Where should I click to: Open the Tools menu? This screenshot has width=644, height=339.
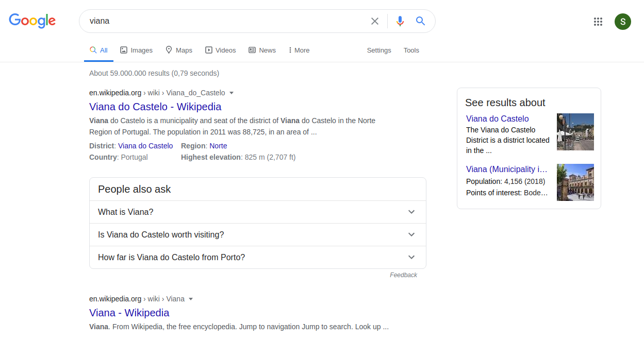[x=411, y=50]
